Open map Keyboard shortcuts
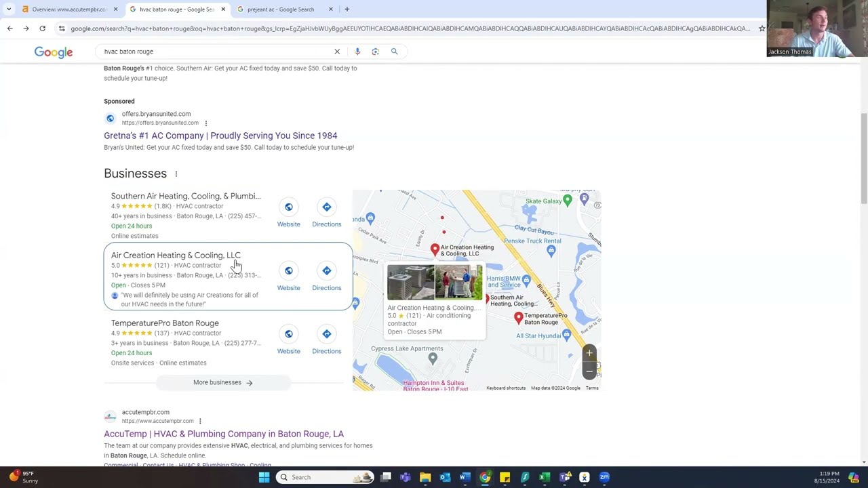 (506, 388)
